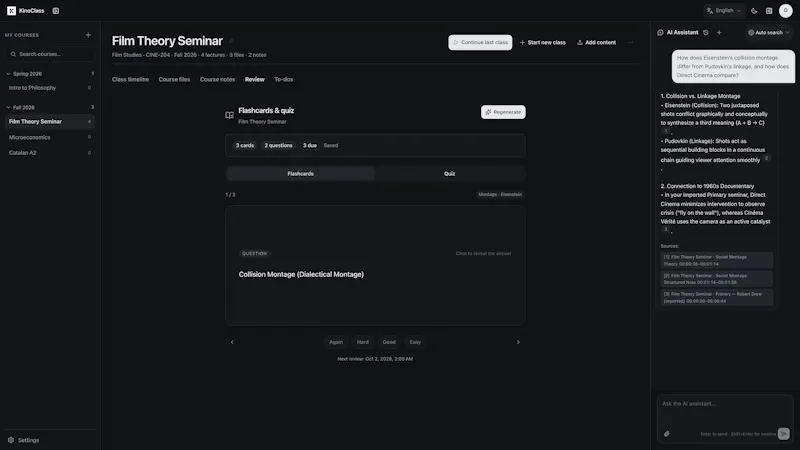Image resolution: width=800 pixels, height=450 pixels.
Task: Click the Next review Oct 2 text
Action: tap(375, 359)
